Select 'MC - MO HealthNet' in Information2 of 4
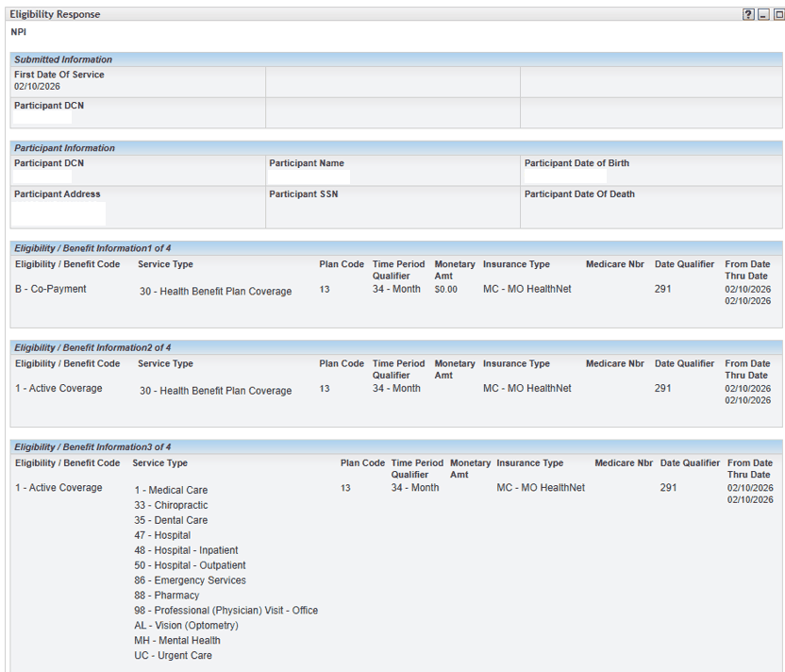This screenshot has width=785, height=672. pyautogui.click(x=526, y=388)
